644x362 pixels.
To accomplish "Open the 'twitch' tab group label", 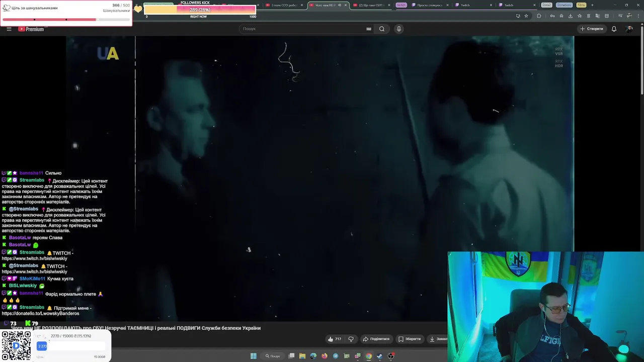I will click(x=401, y=5).
